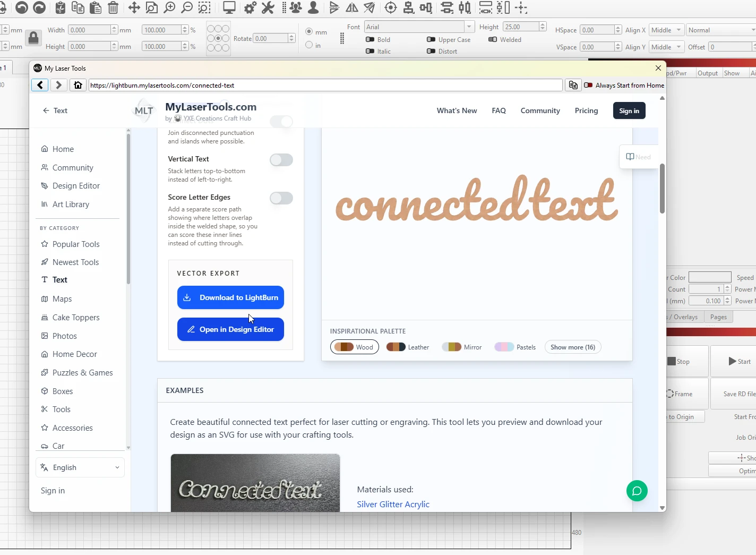This screenshot has width=756, height=555.
Task: Go forward in My Laser Tools browser
Action: click(x=58, y=85)
